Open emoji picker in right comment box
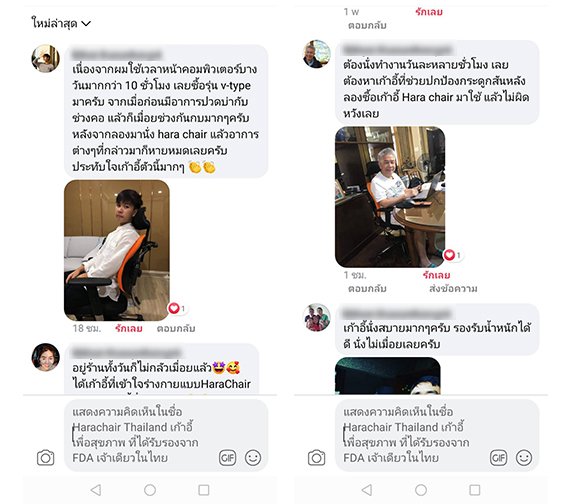This screenshot has width=570, height=504. [x=524, y=458]
